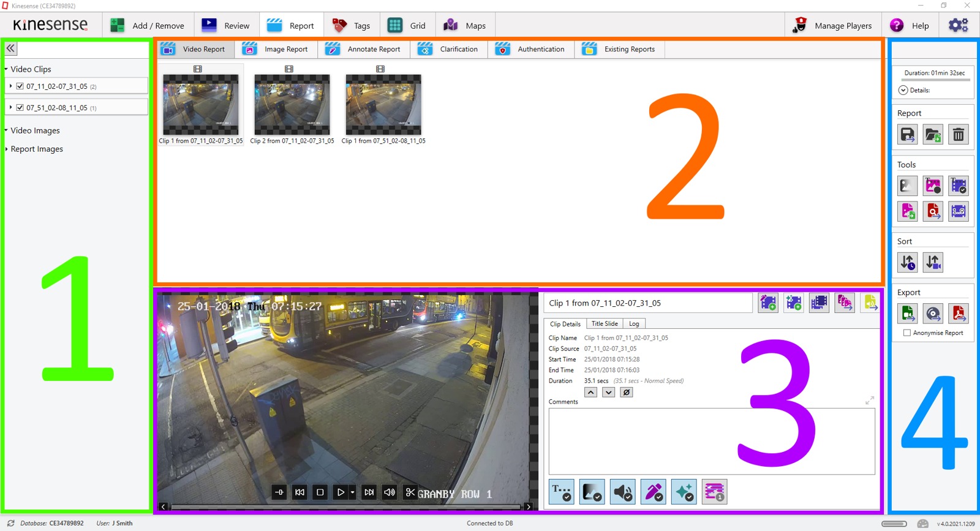
Task: Export report as video with green file icon
Action: click(x=907, y=314)
